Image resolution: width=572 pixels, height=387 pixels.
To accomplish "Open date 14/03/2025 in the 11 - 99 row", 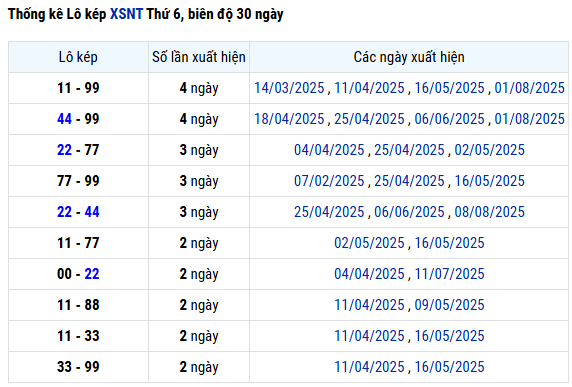I will (x=289, y=88).
